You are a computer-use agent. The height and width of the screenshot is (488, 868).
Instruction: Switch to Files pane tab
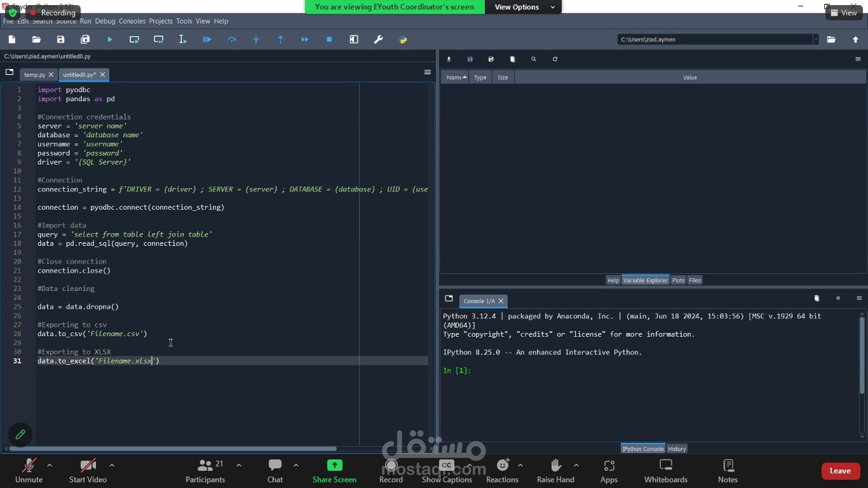[x=695, y=280]
